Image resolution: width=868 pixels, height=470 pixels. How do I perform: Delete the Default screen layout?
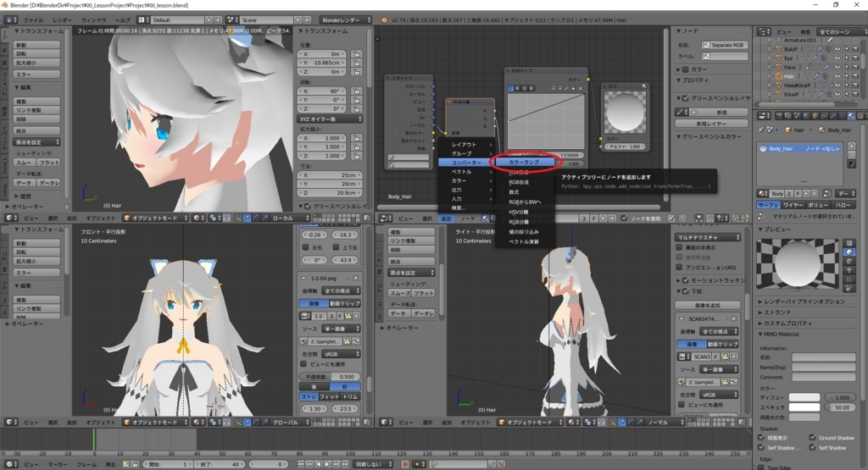[x=218, y=20]
